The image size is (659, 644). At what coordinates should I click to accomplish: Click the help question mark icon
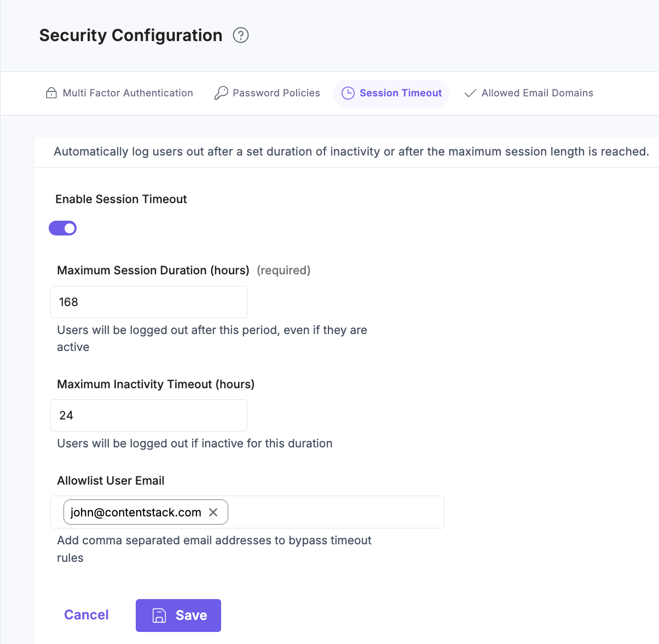[241, 35]
